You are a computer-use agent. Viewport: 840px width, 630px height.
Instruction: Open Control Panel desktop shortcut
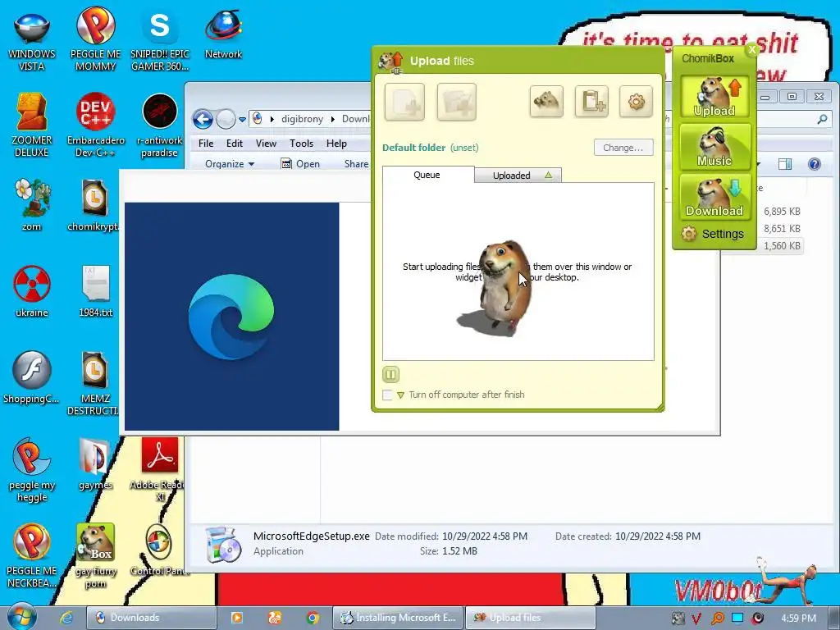coord(158,550)
